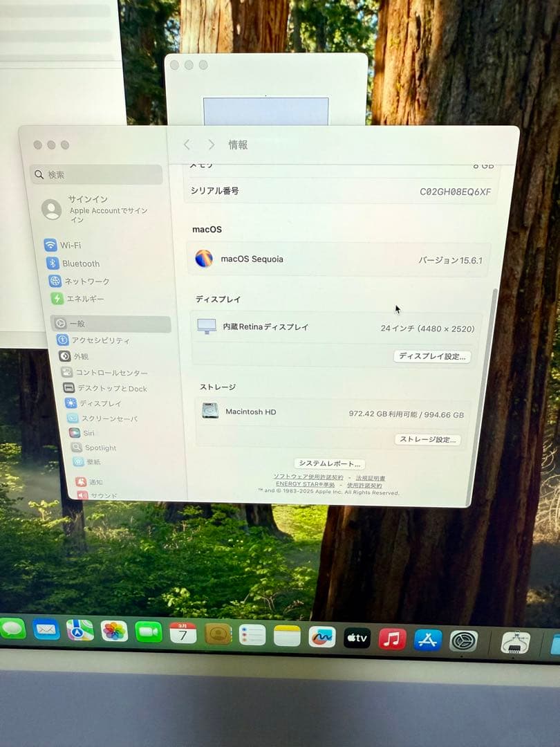Open スクリーンセーバ settings

[x=102, y=418]
